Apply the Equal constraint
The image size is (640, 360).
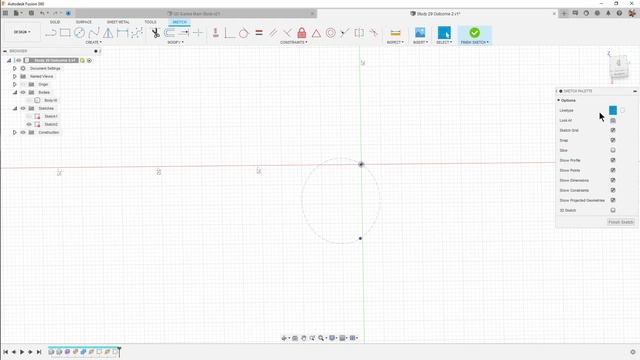[259, 33]
